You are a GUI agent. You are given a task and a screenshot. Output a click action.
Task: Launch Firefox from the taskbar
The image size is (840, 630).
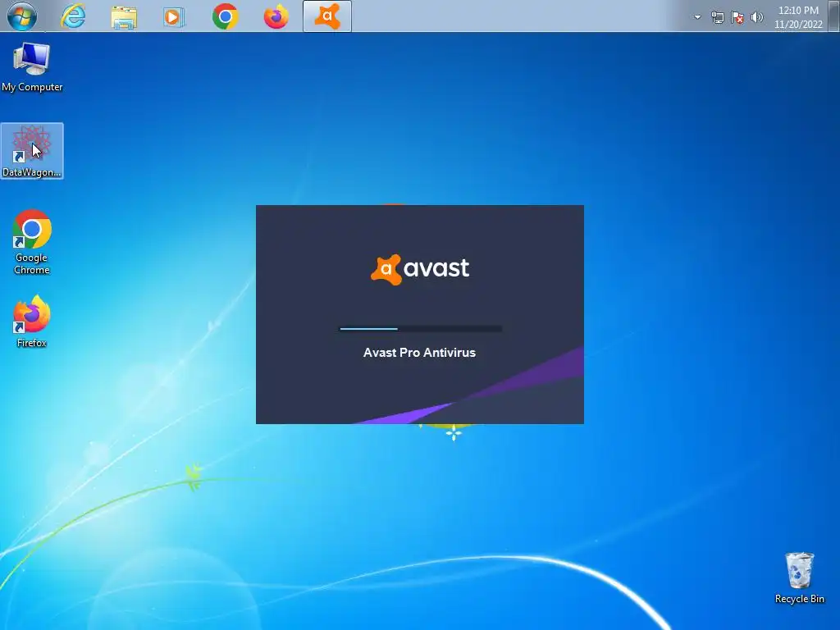click(276, 17)
